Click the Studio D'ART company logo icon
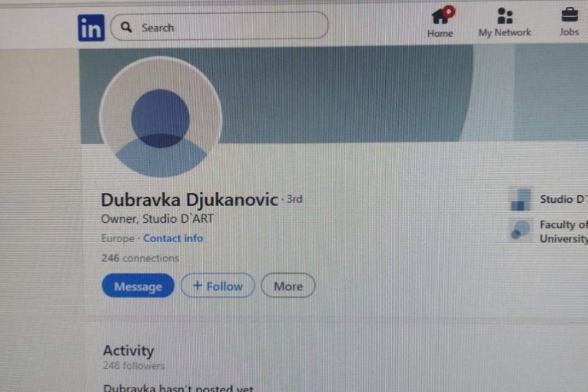Screen dimensions: 588x392 pyautogui.click(x=520, y=199)
